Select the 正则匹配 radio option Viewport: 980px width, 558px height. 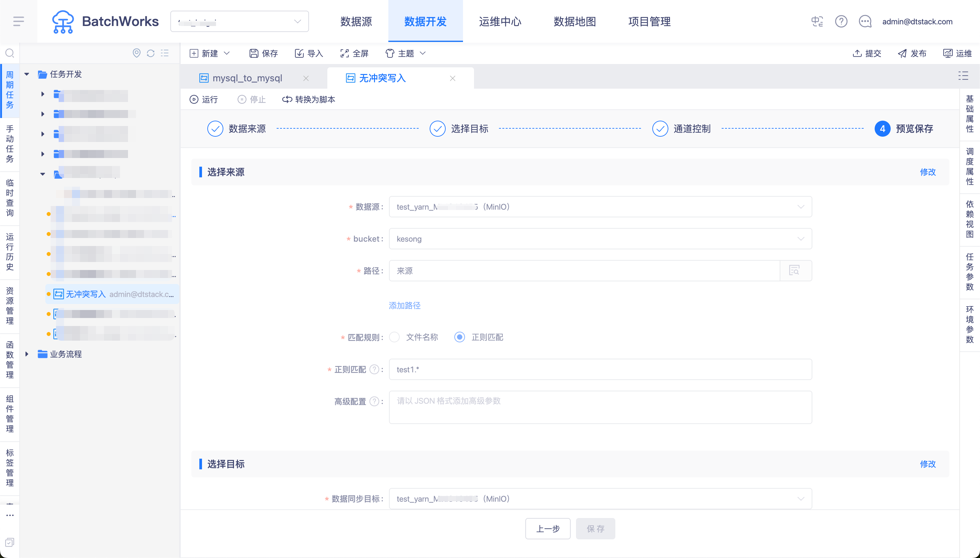pyautogui.click(x=459, y=337)
